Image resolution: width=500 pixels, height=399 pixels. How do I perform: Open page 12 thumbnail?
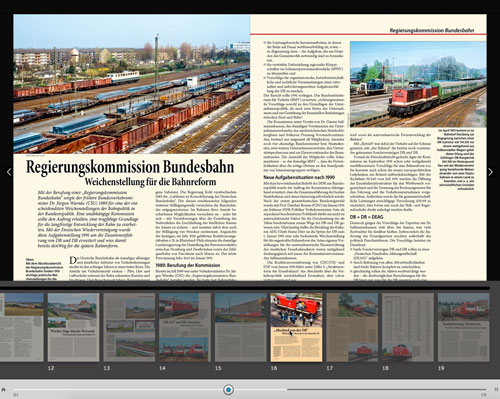coord(73,327)
